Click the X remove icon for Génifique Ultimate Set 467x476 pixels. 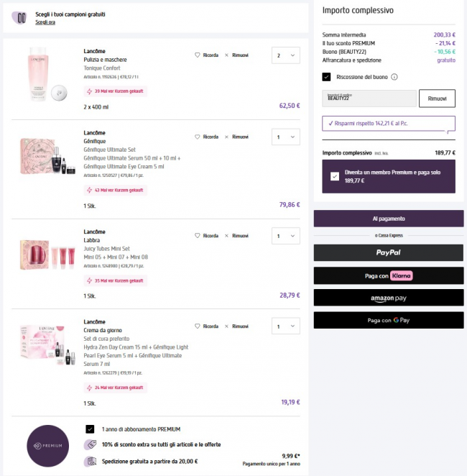click(226, 137)
